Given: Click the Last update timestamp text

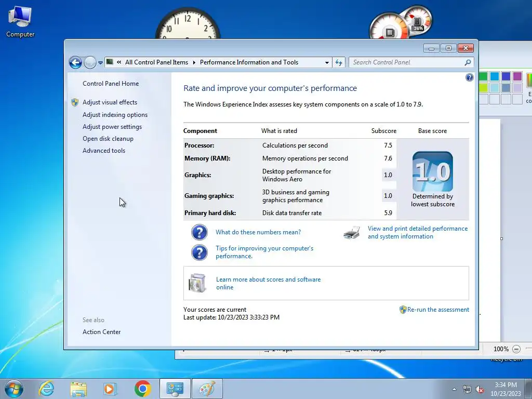Looking at the screenshot, I should point(231,317).
